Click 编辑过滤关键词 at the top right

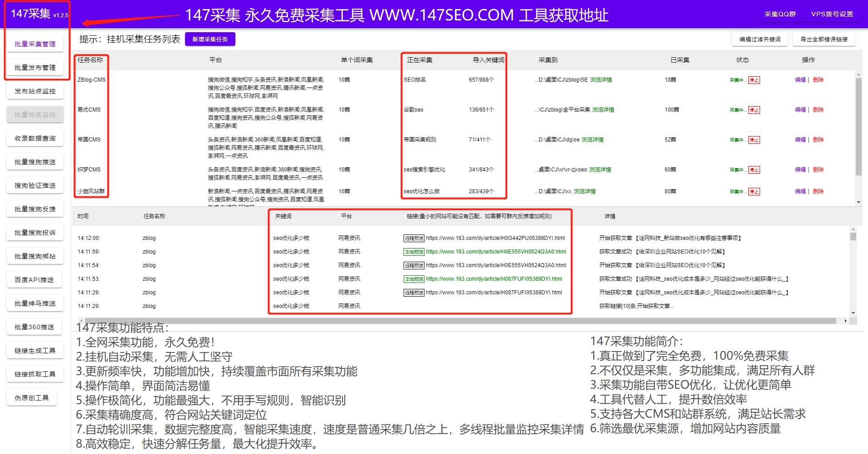click(x=759, y=39)
